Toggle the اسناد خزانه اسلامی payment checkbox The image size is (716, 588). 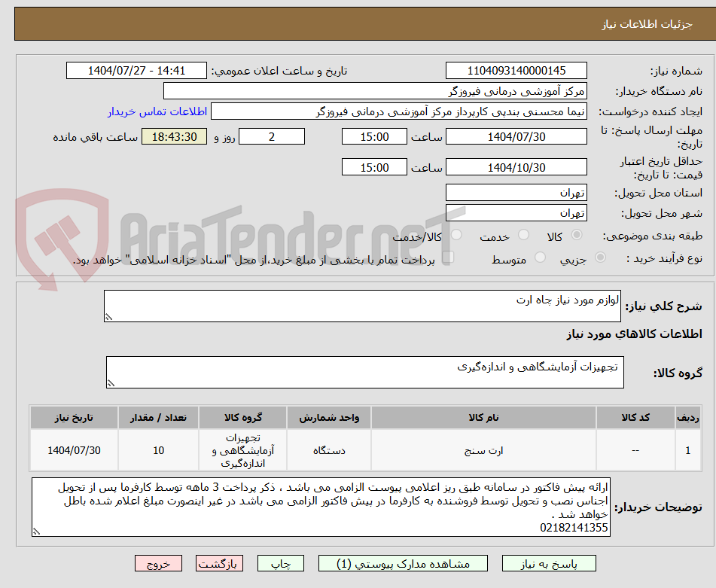pos(448,257)
